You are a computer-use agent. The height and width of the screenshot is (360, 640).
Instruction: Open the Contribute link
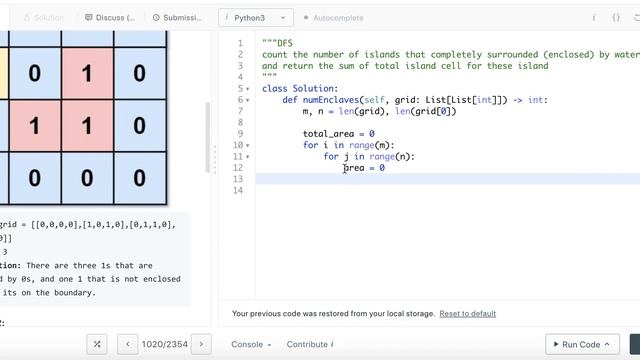[310, 344]
